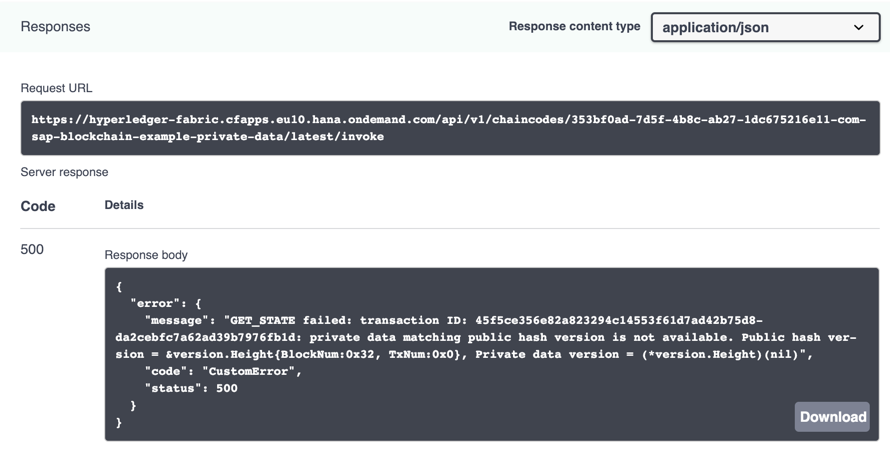Click the closing brace of response body
This screenshot has width=890, height=451.
pyautogui.click(x=119, y=423)
